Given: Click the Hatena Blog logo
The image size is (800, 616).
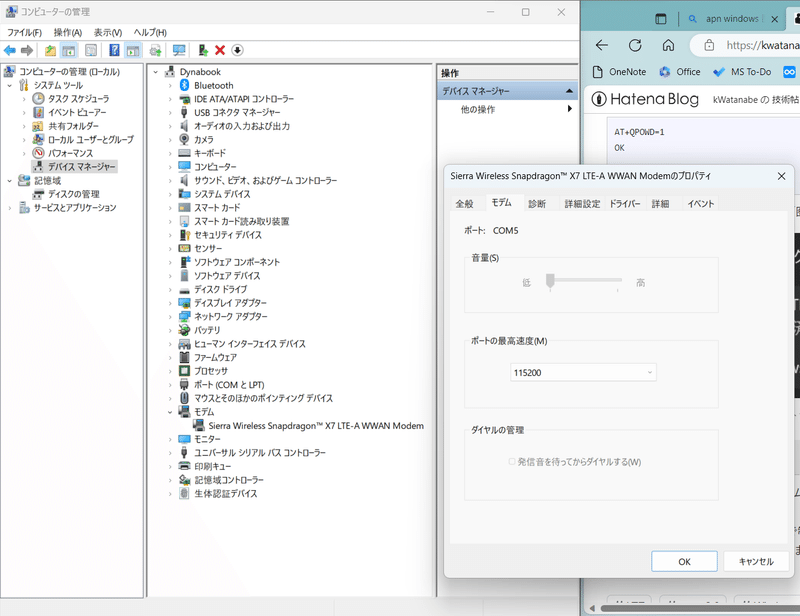Looking at the screenshot, I should pyautogui.click(x=645, y=98).
